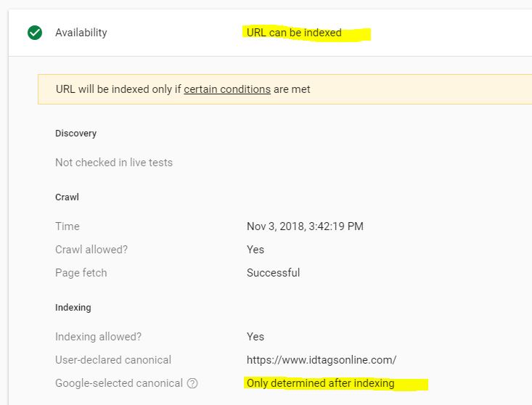This screenshot has height=405, width=532.
Task: Select the Crawl section heading
Action: pos(67,197)
